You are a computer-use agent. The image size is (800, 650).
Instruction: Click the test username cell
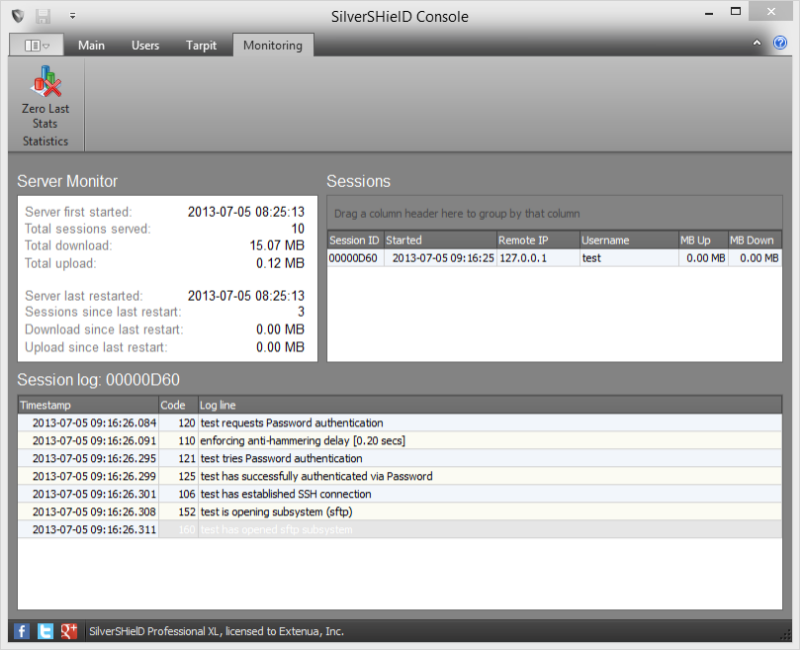point(629,258)
